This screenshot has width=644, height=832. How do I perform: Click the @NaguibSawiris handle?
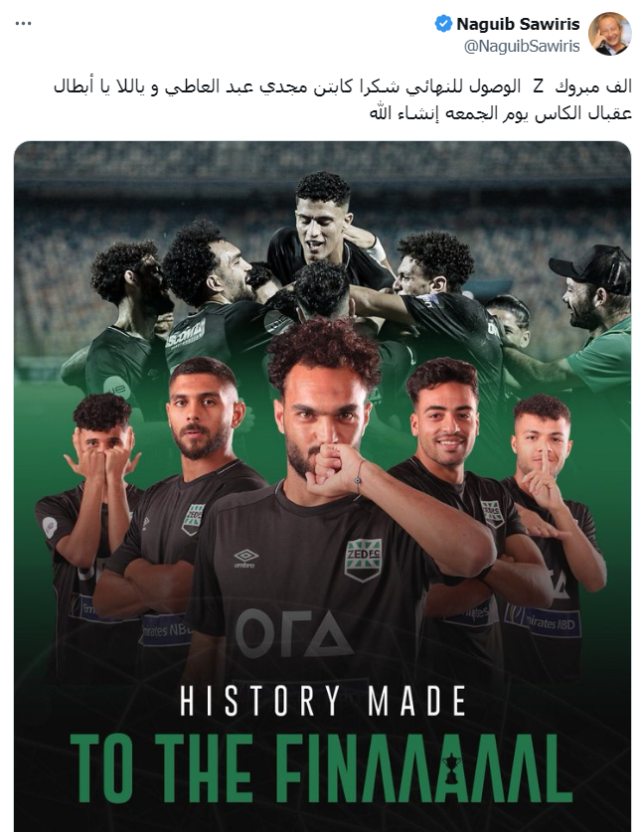coord(522,47)
